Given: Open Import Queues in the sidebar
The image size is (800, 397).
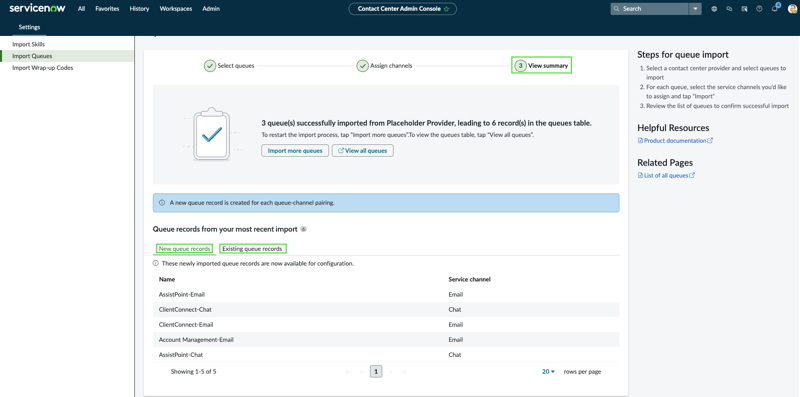Looking at the screenshot, I should pos(67,56).
